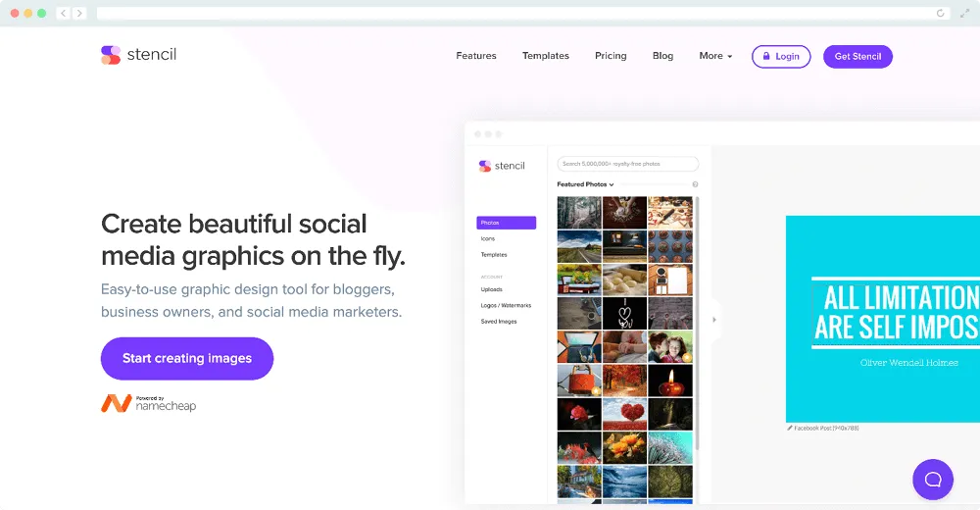The image size is (980, 510).
Task: Click the stencil logo in the site header
Action: (x=139, y=55)
